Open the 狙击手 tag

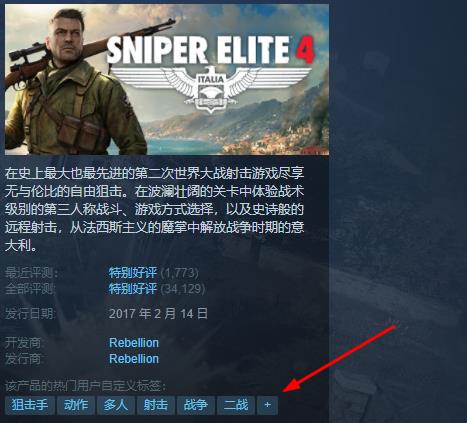click(x=30, y=405)
